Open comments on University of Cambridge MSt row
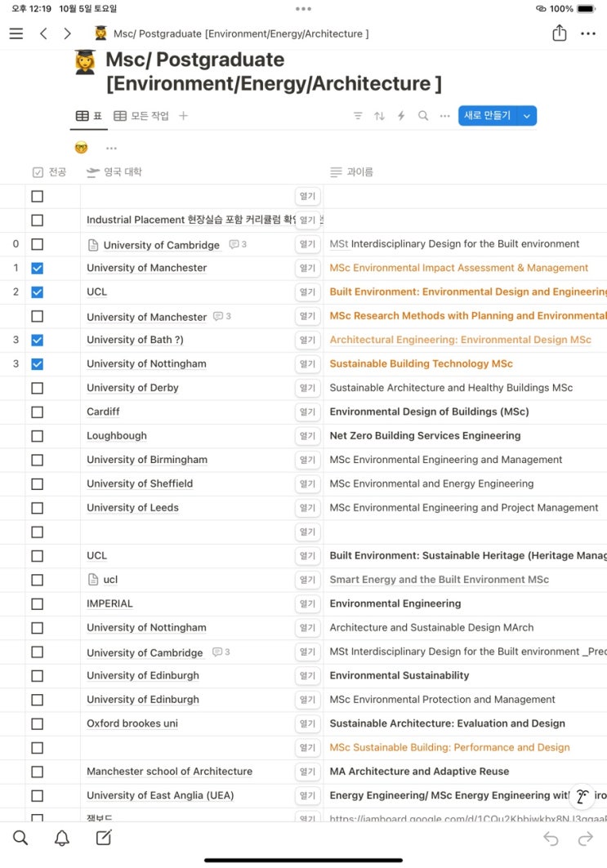The image size is (607, 868). coord(238,244)
